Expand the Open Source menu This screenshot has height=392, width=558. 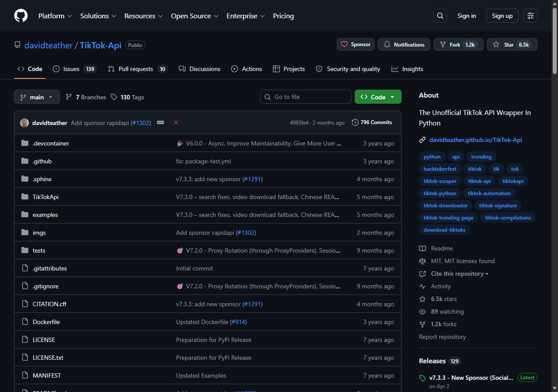point(194,16)
